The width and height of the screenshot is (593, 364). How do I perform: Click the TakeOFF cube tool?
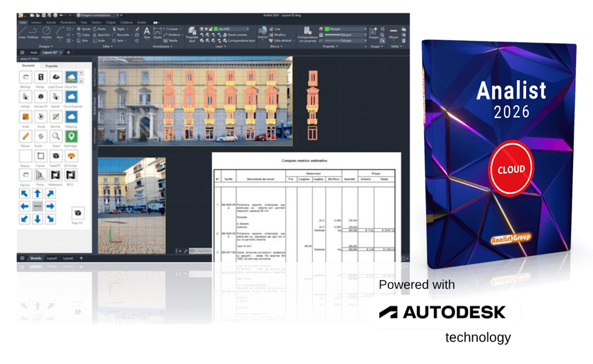click(x=56, y=156)
